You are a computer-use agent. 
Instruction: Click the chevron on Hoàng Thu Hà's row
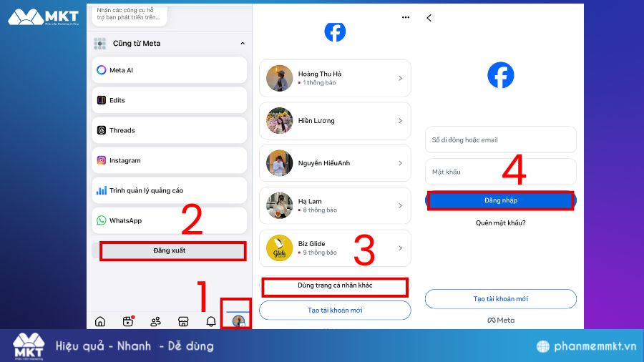coord(400,78)
